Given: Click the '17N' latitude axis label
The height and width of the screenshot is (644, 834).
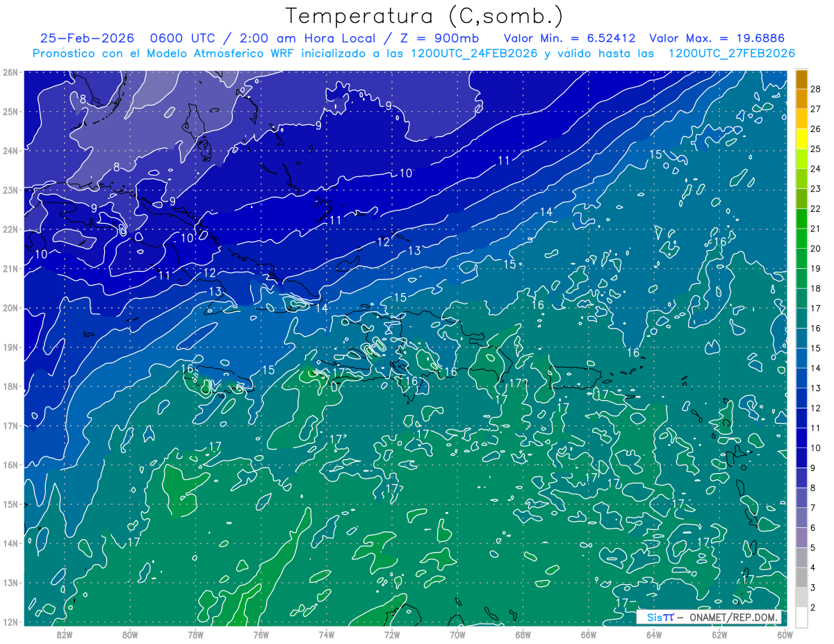Looking at the screenshot, I should pyautogui.click(x=10, y=426).
